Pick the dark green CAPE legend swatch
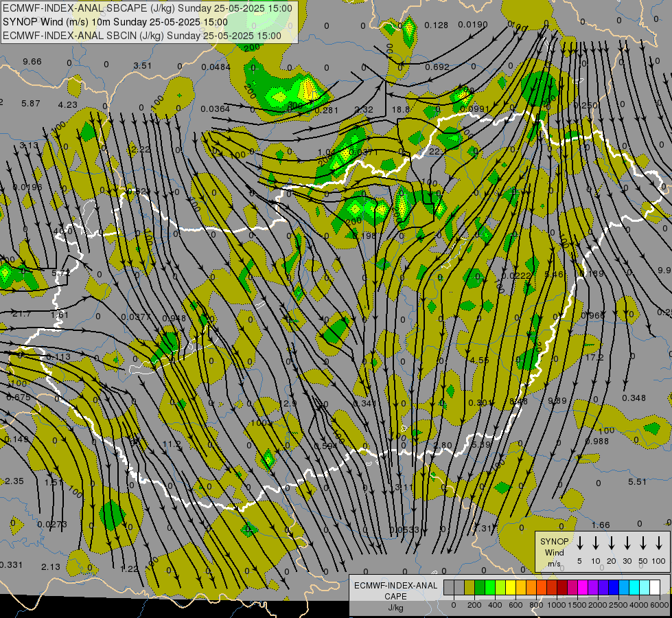 [x=480, y=587]
